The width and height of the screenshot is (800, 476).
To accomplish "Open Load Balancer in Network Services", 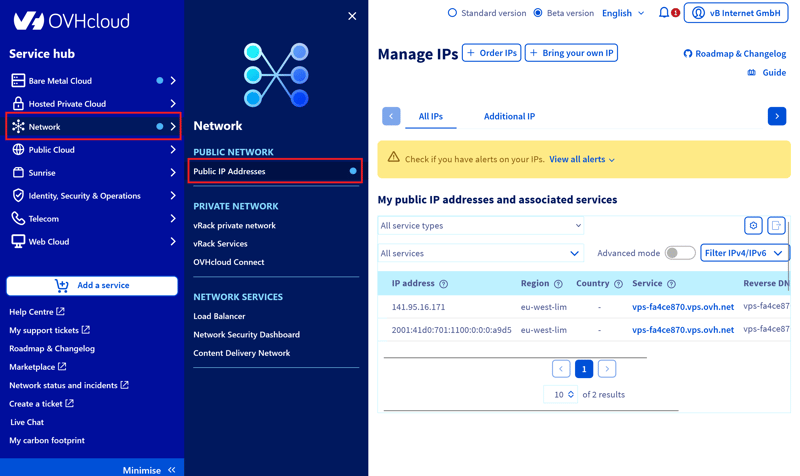I will 219,316.
